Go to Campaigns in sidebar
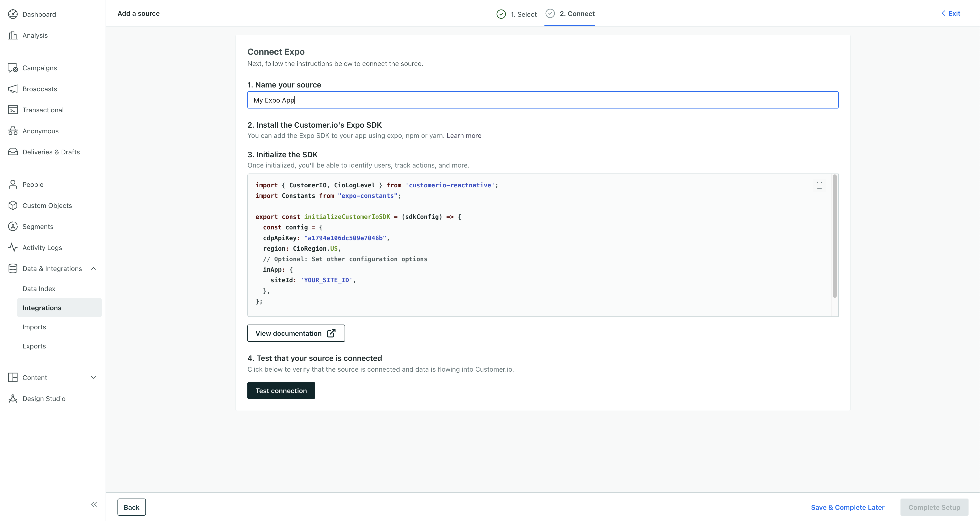Image resolution: width=980 pixels, height=521 pixels. tap(40, 68)
